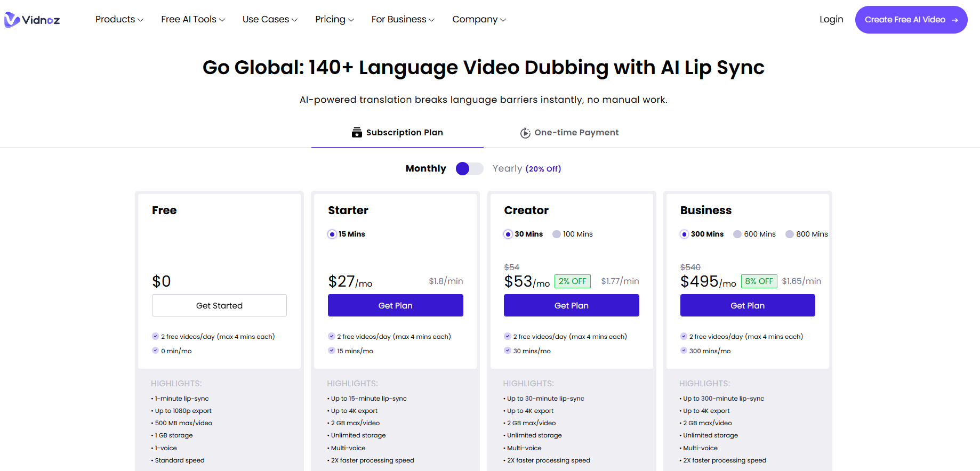Viewport: 980px width, 471px height.
Task: Click Get Plan on Starter plan
Action: coord(396,305)
